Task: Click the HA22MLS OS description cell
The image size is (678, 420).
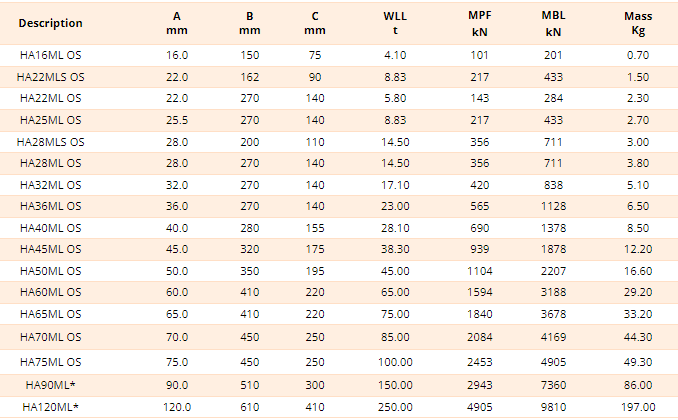Action: pos(51,76)
